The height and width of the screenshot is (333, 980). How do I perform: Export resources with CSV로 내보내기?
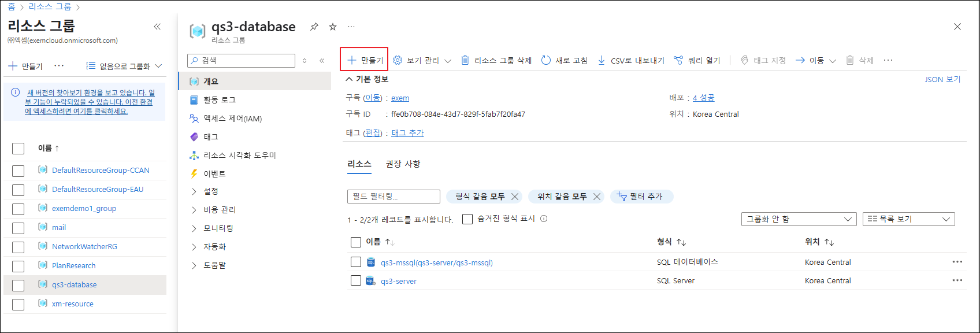click(x=630, y=60)
